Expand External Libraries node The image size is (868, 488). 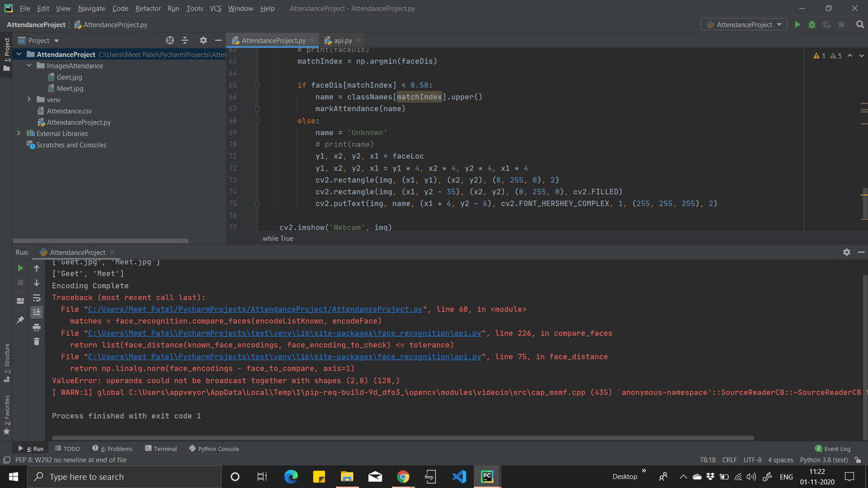[x=19, y=133]
